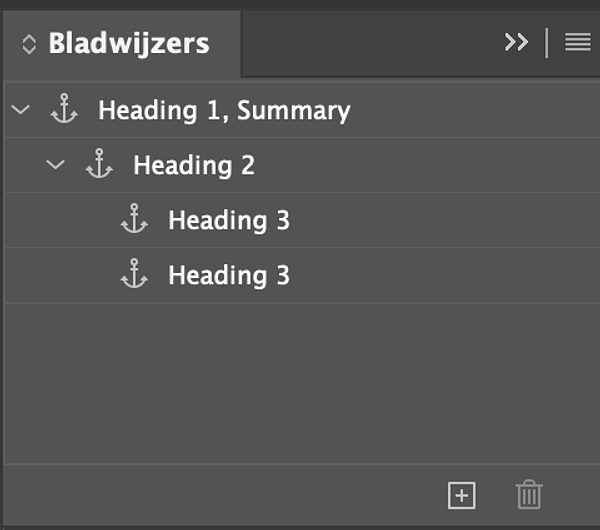The height and width of the screenshot is (530, 600).
Task: Create a new bookmark with the plus icon
Action: point(461,494)
